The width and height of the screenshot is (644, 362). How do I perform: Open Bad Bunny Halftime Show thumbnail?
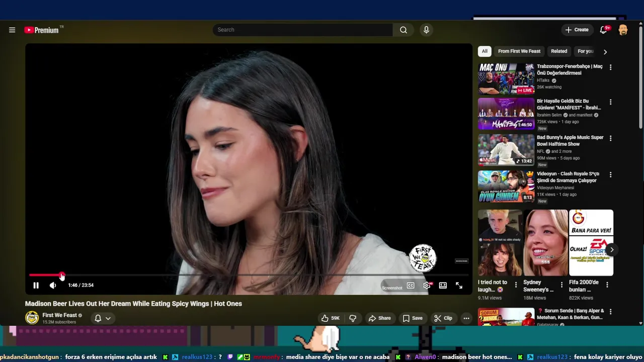point(506,150)
